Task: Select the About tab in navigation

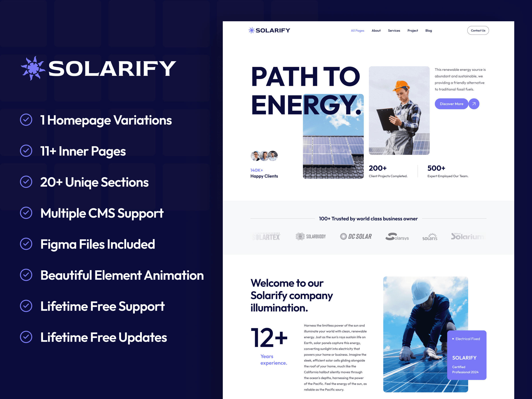Action: 376,31
